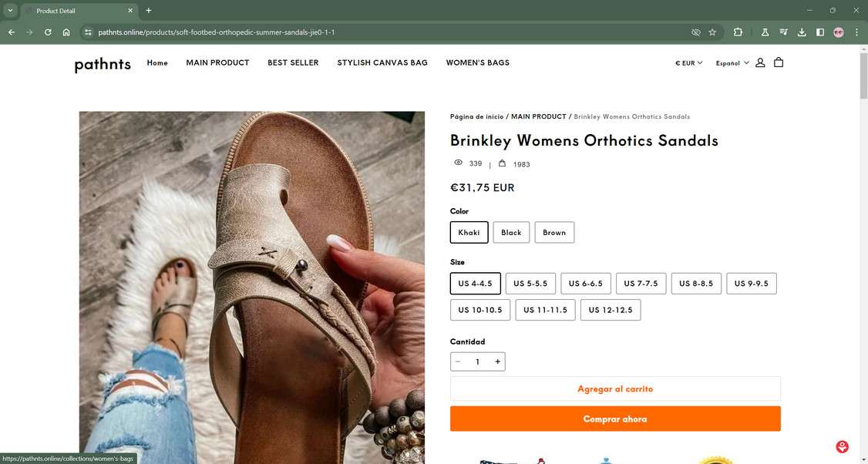Click the Agregar al carrito button
Screen dimensions: 868x464
[615, 389]
